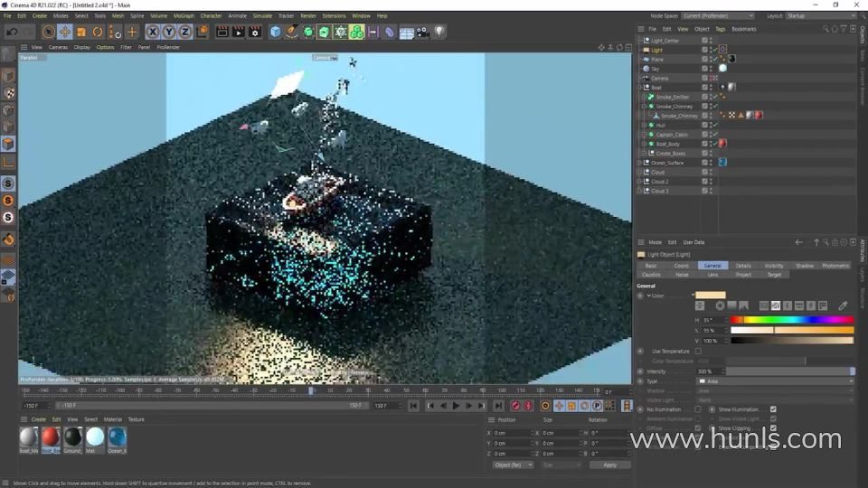Tick the No Illumination checkbox

tap(697, 409)
